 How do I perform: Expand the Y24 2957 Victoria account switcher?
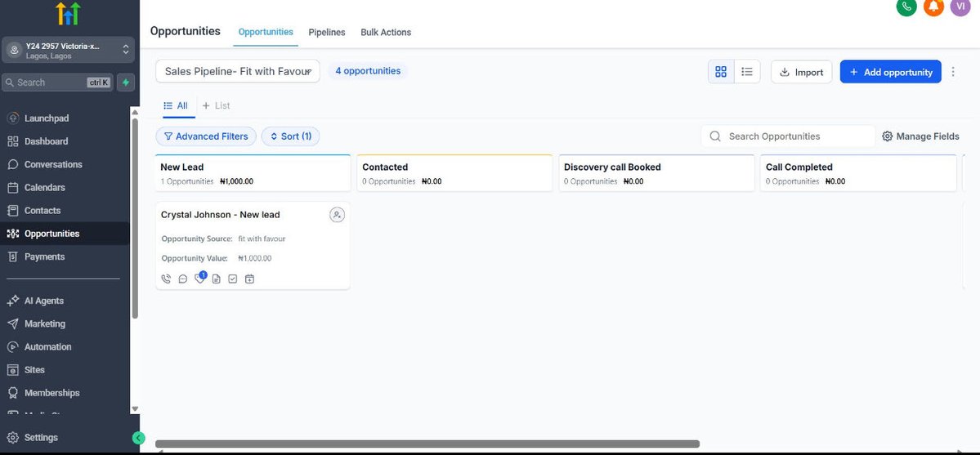(68, 50)
